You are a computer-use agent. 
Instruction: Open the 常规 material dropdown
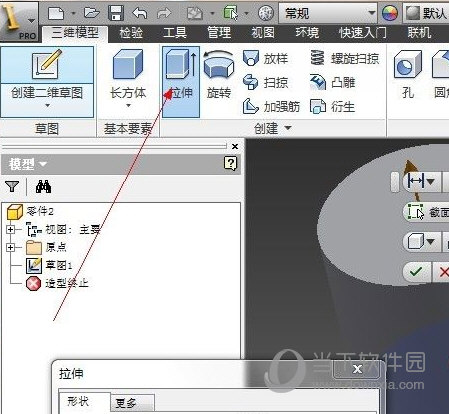(328, 13)
